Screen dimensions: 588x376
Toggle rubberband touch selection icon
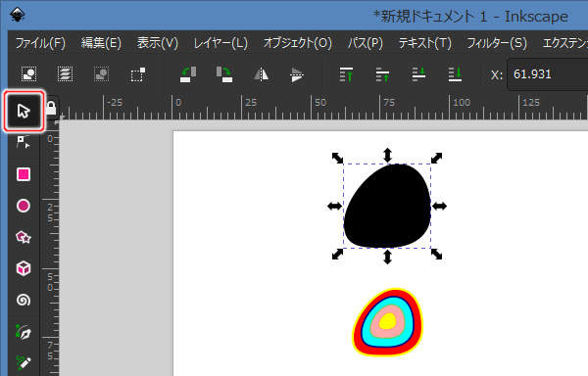(137, 74)
